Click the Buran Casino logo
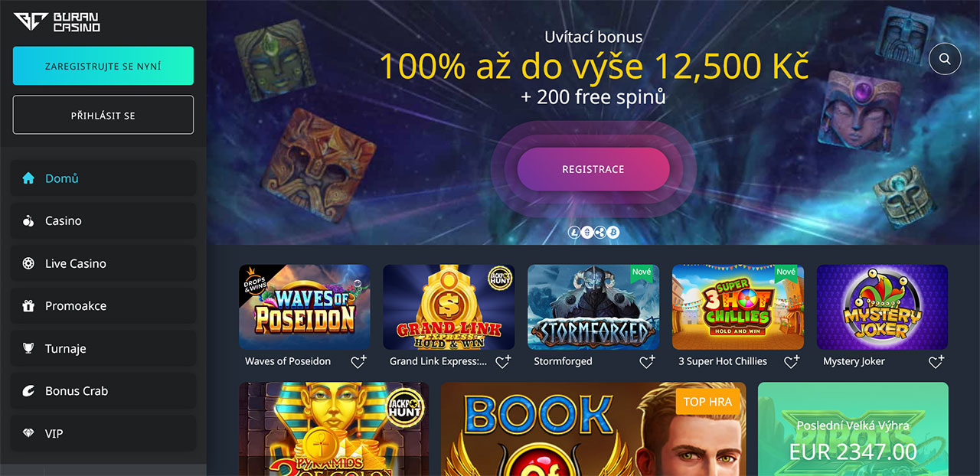980x476 pixels. 57,22
